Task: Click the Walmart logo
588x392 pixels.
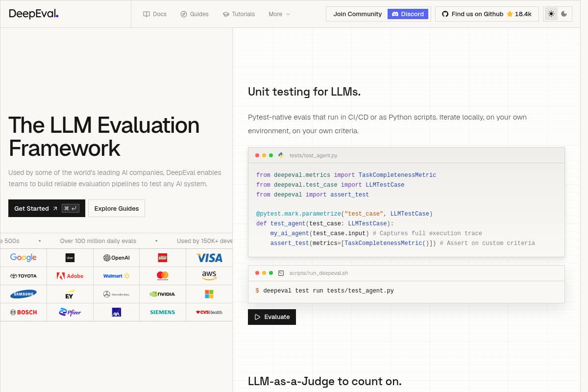Action: [116, 276]
